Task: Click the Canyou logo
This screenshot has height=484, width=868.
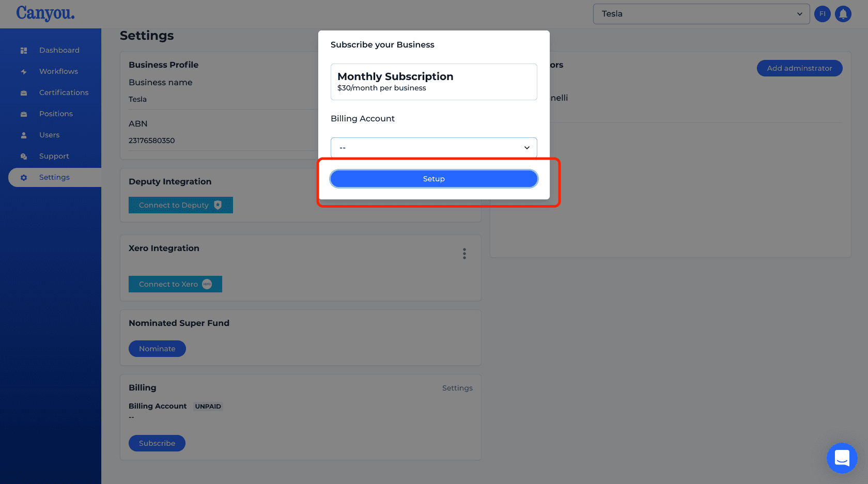Action: pyautogui.click(x=45, y=14)
